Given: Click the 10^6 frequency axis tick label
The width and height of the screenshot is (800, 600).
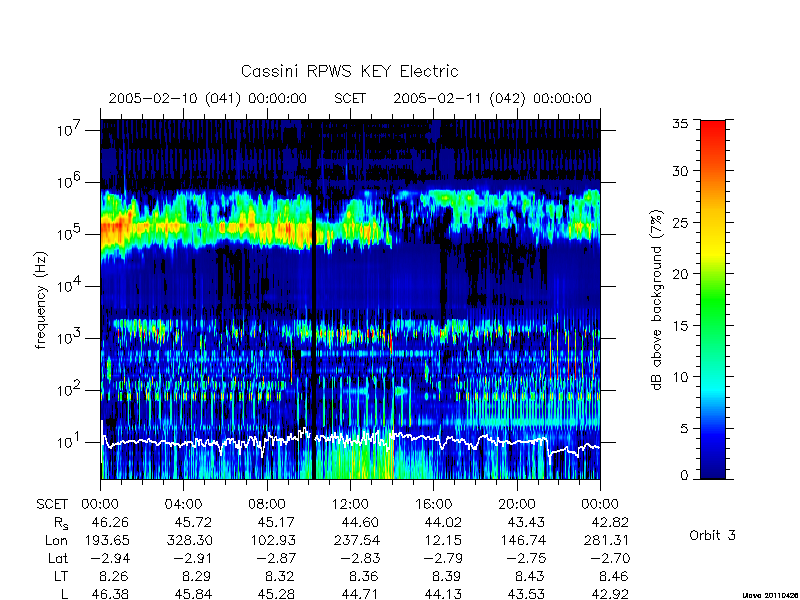Looking at the screenshot, I should [x=68, y=181].
